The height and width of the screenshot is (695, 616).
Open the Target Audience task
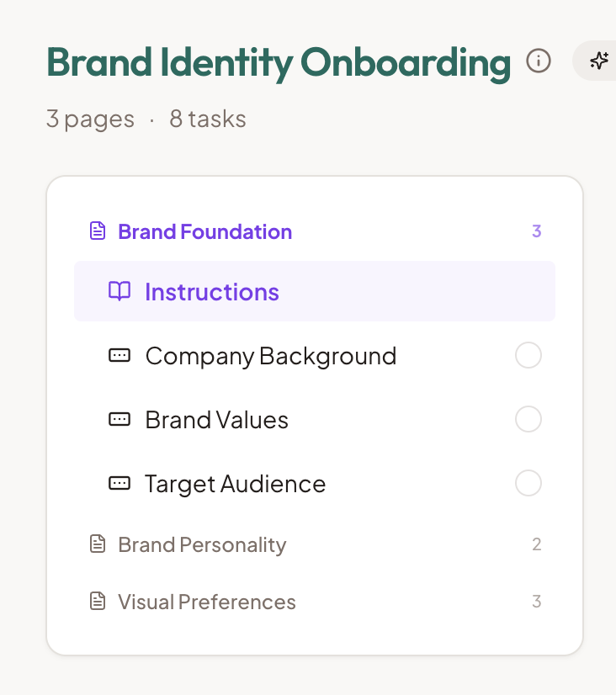tap(236, 484)
